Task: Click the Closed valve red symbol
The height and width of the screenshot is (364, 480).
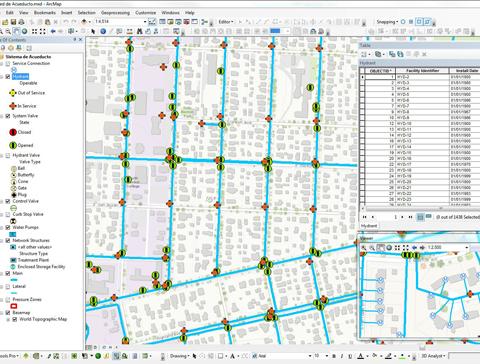Action: [x=13, y=132]
